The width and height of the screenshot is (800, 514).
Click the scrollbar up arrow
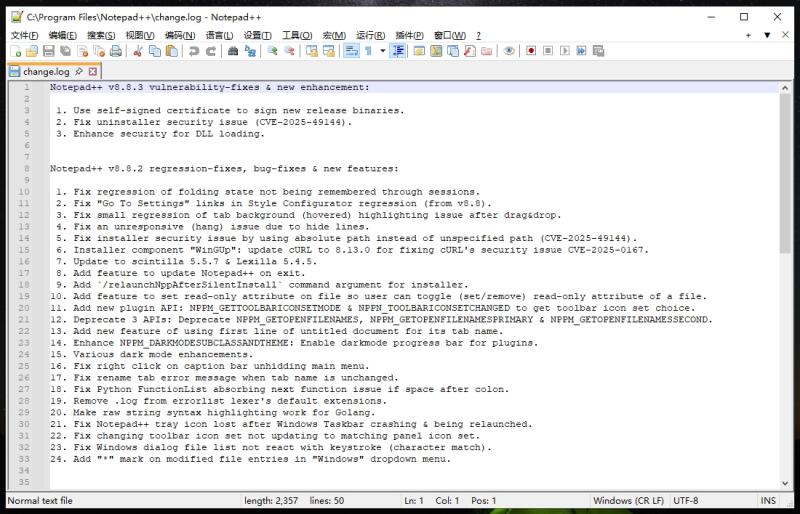tap(785, 88)
